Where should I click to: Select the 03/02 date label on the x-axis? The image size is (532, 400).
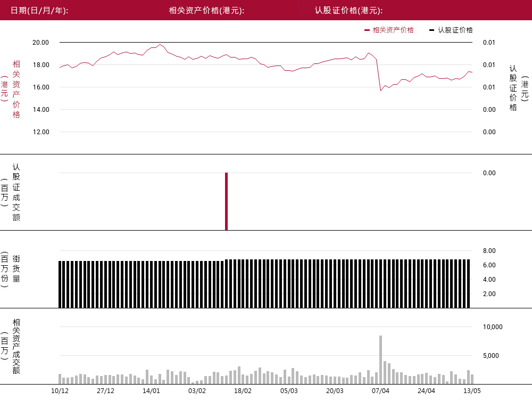[x=197, y=391]
